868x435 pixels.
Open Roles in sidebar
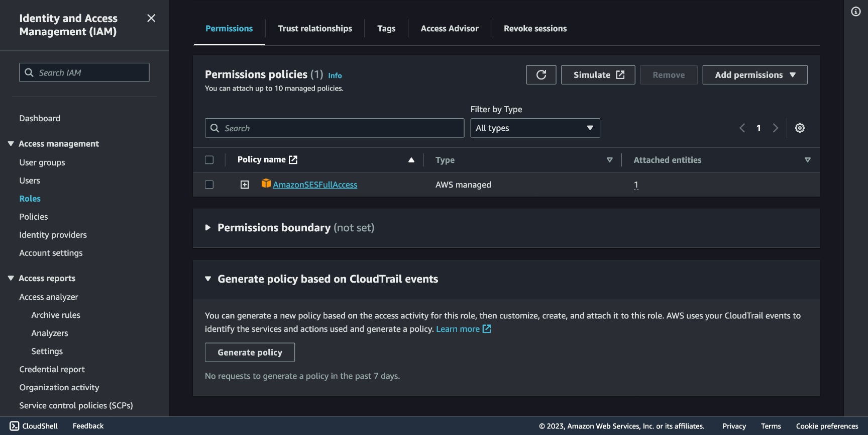tap(30, 199)
